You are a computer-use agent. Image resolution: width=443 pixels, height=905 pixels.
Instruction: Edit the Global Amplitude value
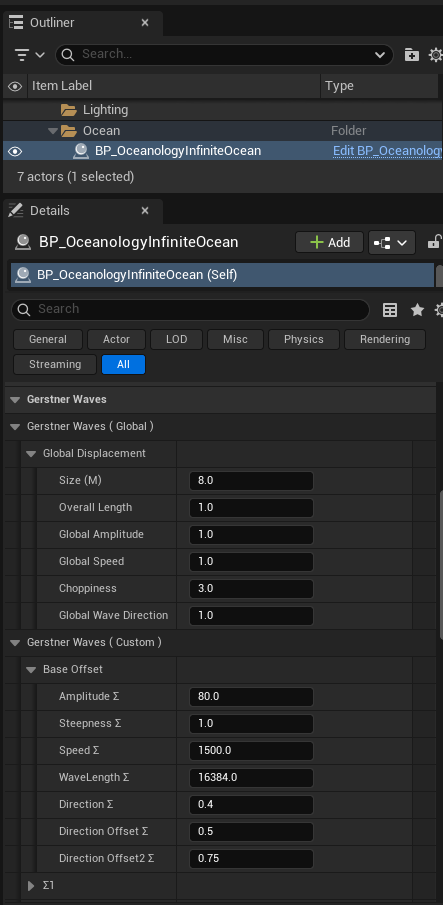(x=251, y=534)
